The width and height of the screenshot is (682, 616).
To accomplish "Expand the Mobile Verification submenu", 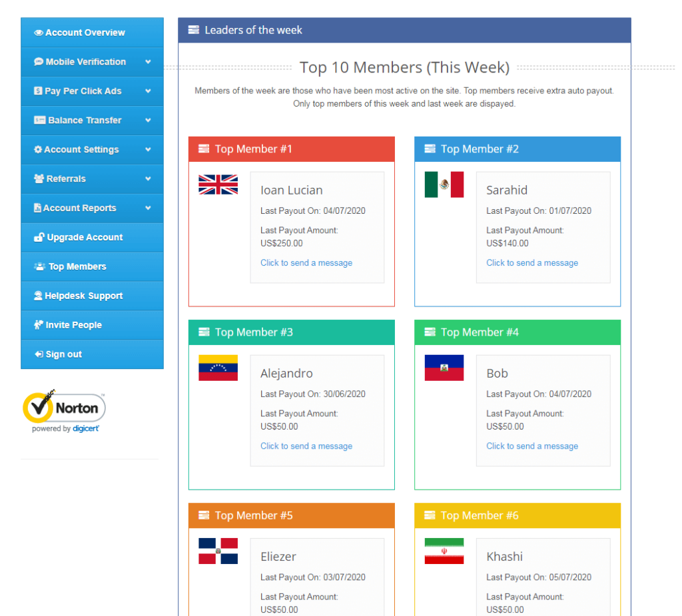I will 148,62.
